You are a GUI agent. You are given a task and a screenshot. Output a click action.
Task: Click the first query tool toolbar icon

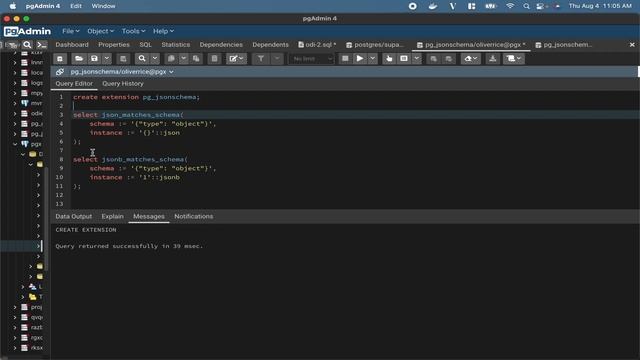pyautogui.click(x=60, y=59)
